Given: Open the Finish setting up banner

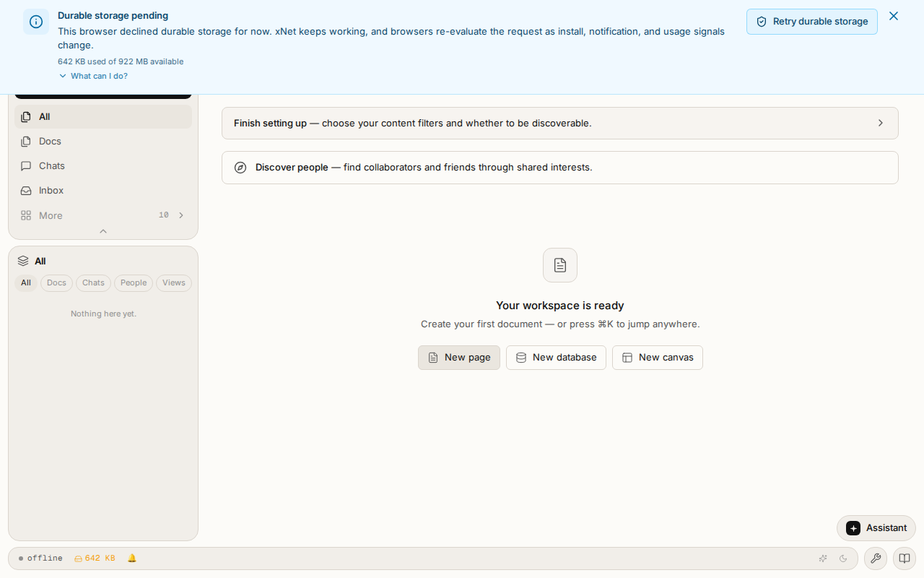Looking at the screenshot, I should [560, 124].
